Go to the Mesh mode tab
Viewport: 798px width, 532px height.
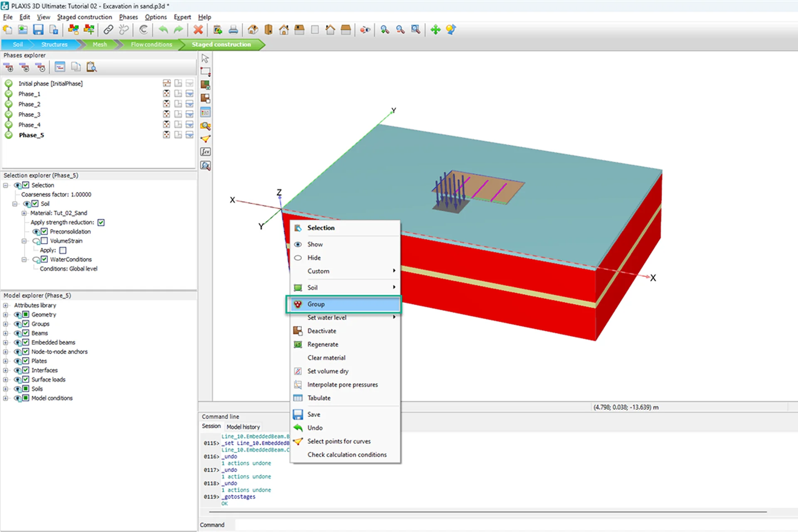pyautogui.click(x=100, y=44)
